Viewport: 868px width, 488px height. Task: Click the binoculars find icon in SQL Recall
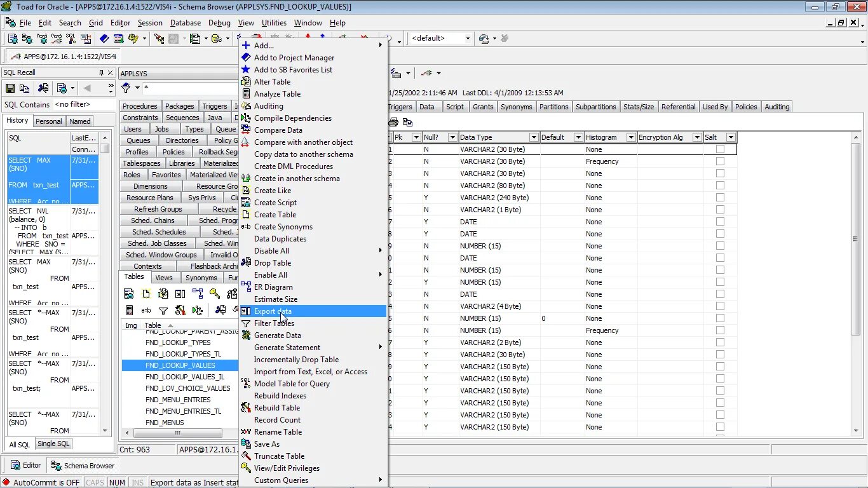(x=43, y=88)
